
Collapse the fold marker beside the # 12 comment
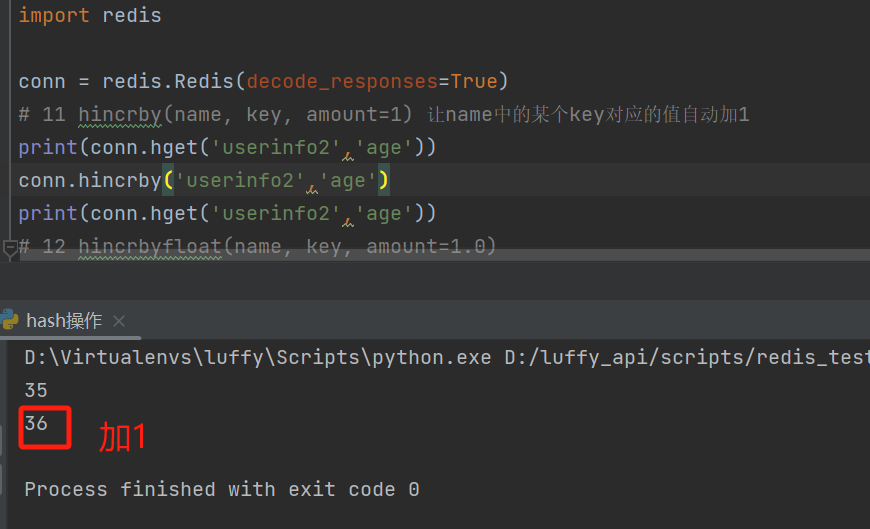click(9, 247)
